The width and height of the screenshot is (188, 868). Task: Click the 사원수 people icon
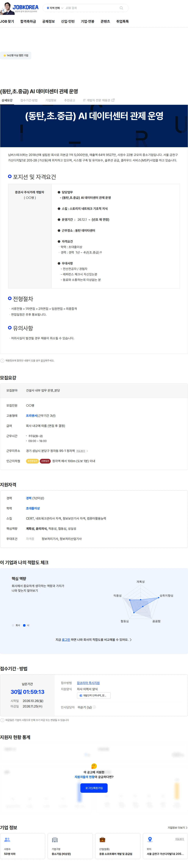click(x=7, y=840)
